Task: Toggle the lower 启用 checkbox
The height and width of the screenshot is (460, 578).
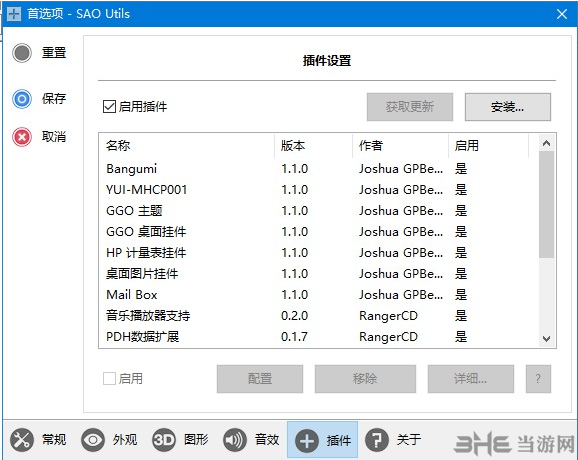Action: coord(109,379)
